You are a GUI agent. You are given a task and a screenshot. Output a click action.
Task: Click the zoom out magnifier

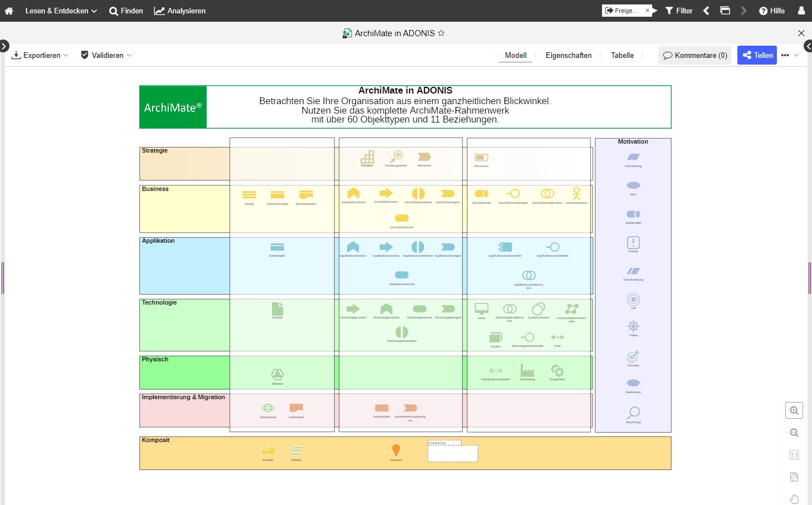click(794, 433)
